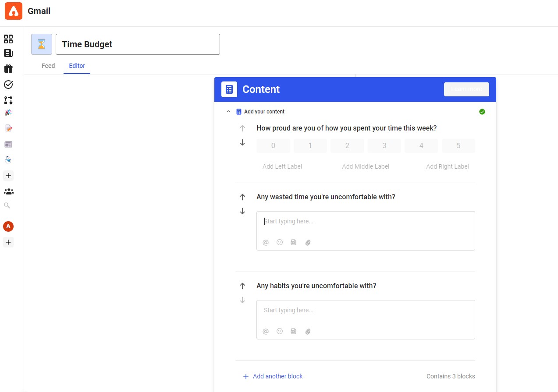Screen dimensions: 558x392
Task: Select the Editor tab
Action: (77, 66)
